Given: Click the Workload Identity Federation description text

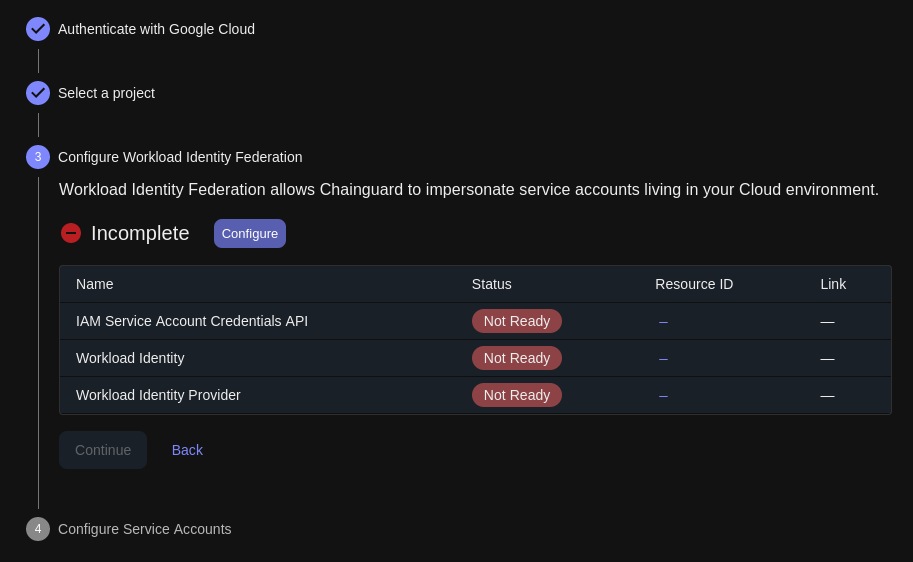Looking at the screenshot, I should (x=469, y=190).
